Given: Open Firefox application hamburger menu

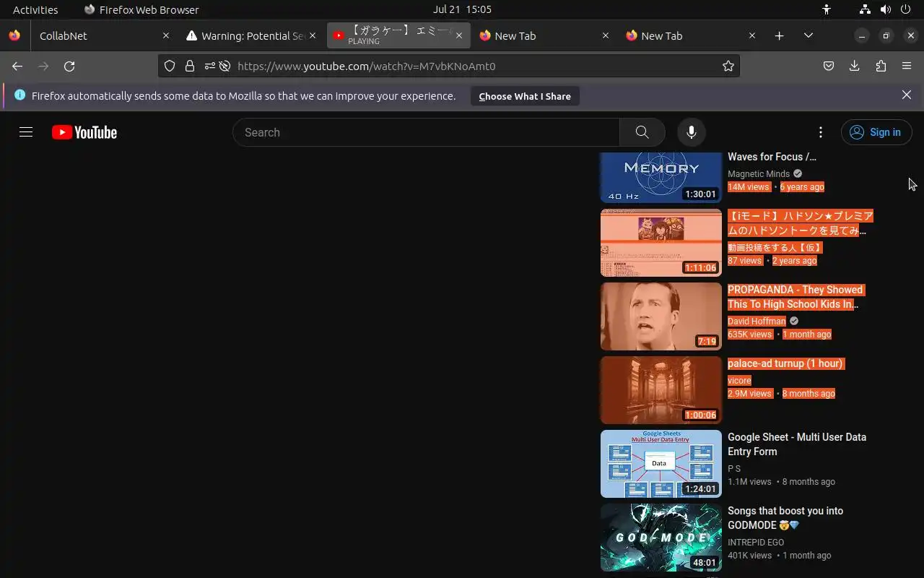Looking at the screenshot, I should coord(907,66).
